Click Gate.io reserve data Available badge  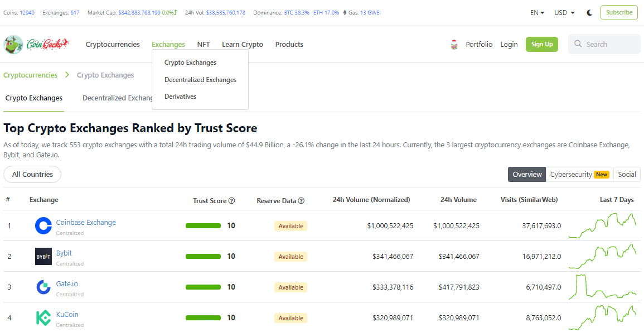tap(291, 287)
